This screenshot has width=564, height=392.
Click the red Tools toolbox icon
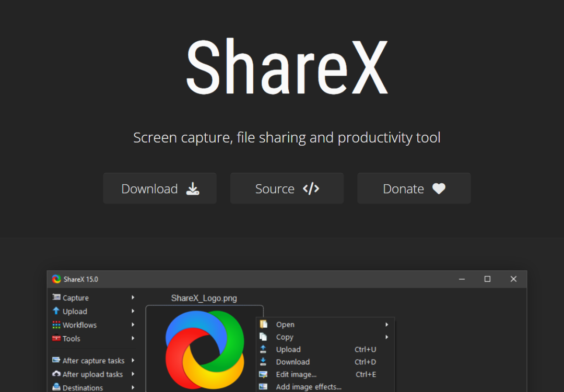point(56,338)
